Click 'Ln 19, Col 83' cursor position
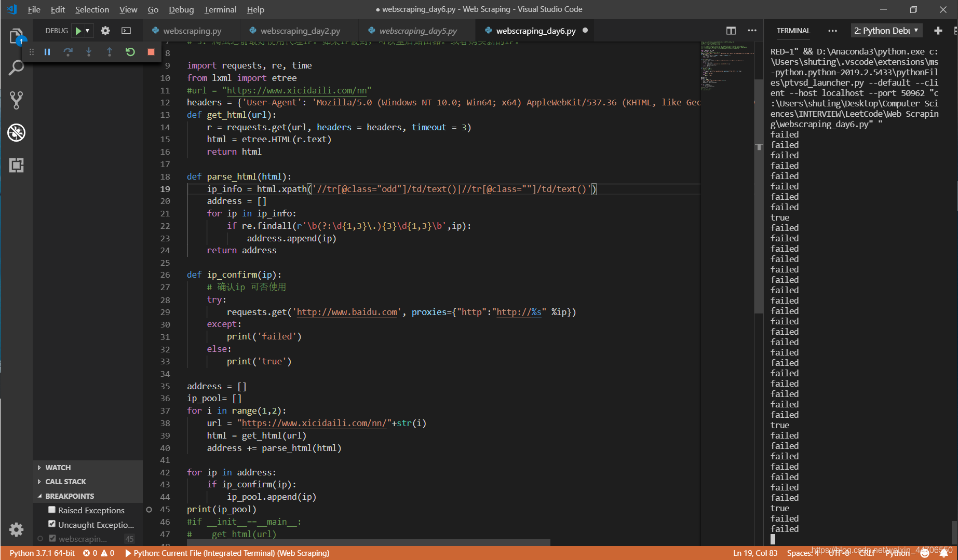Screen dimensions: 958x560 point(755,553)
